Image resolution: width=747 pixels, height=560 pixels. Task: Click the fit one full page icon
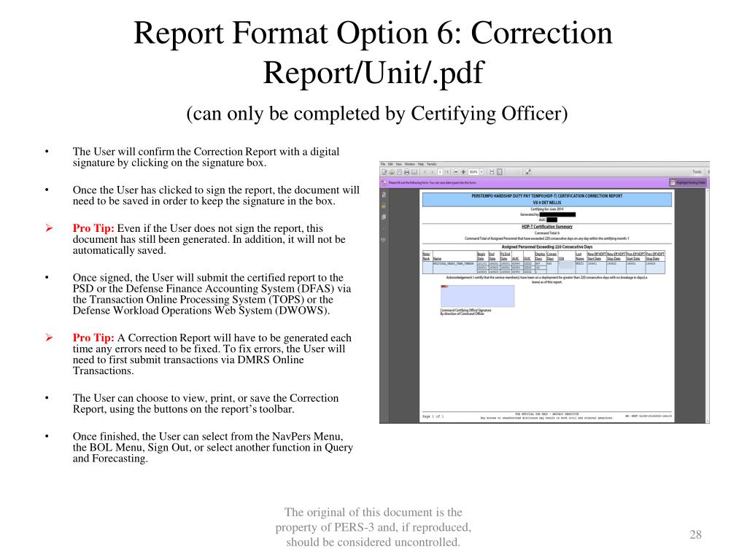pyautogui.click(x=500, y=172)
